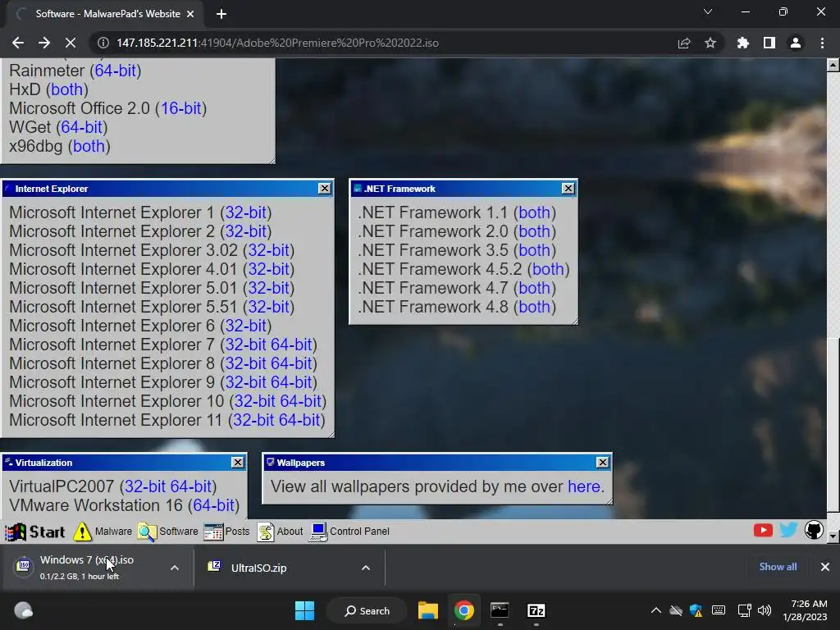Expand options for Windows 7 (x64).iso download

175,568
